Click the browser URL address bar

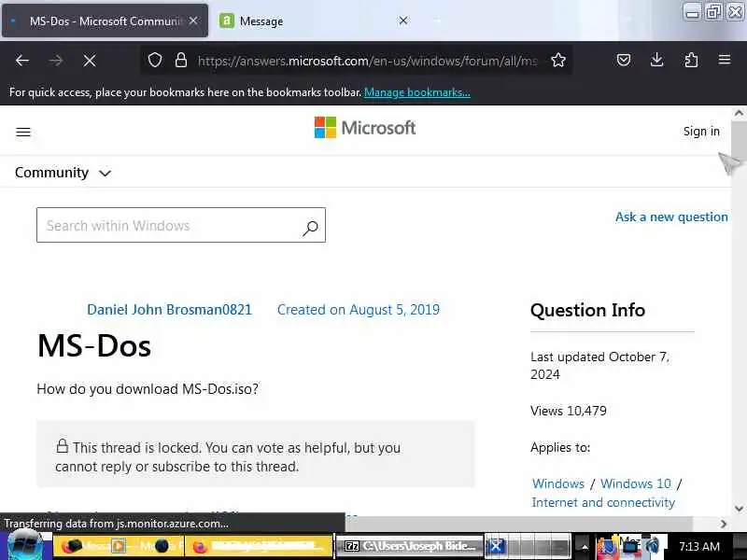tap(367, 61)
